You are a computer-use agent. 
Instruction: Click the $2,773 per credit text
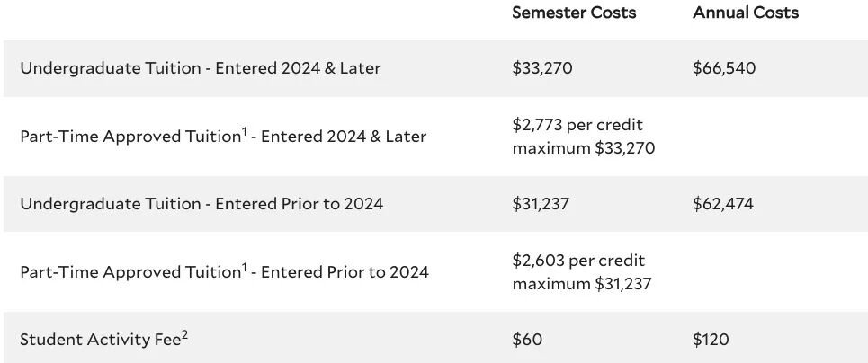click(x=577, y=125)
